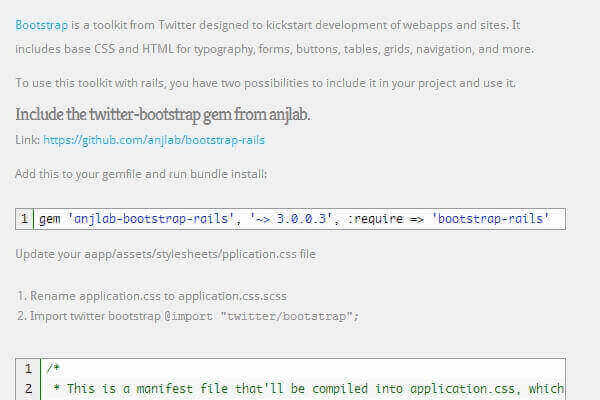This screenshot has width=600, height=400.
Task: Click heading 'Include the twitter-bootstrap gem from anjlab.'
Action: pyautogui.click(x=163, y=114)
